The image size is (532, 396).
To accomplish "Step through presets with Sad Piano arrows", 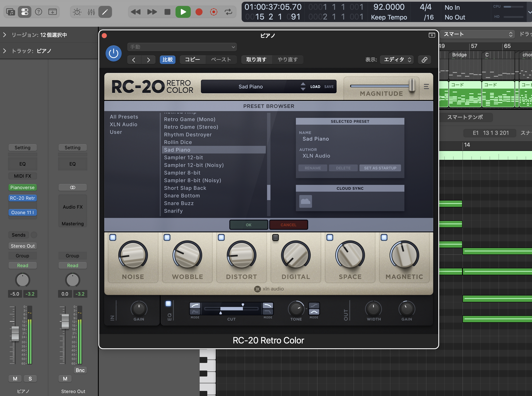I will pyautogui.click(x=303, y=86).
